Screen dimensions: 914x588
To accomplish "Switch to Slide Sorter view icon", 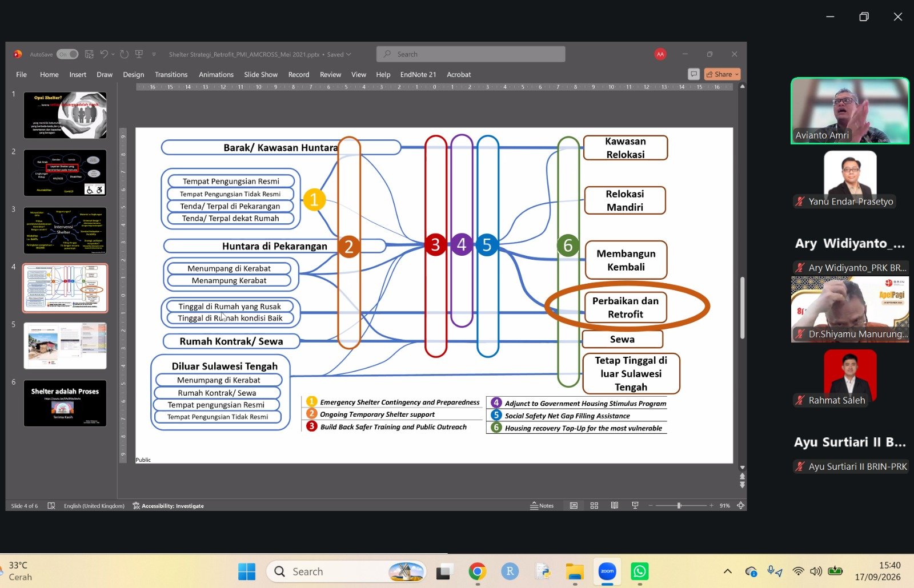I will (x=594, y=506).
